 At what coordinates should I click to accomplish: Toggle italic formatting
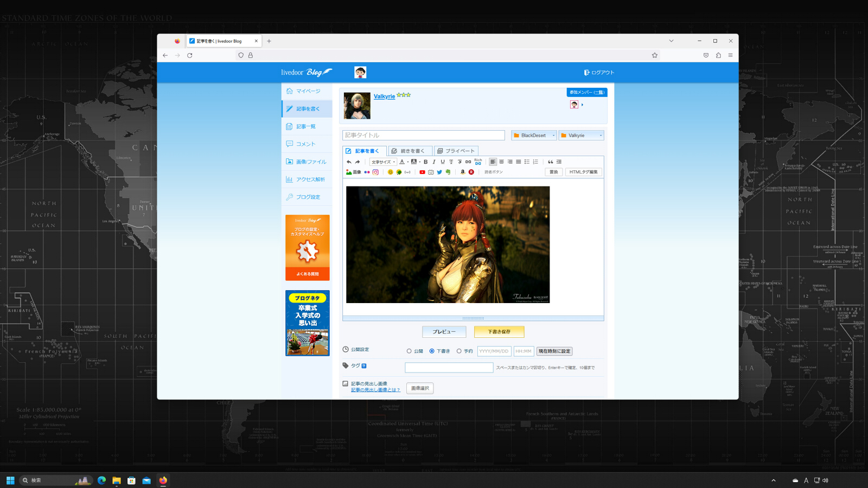[434, 162]
